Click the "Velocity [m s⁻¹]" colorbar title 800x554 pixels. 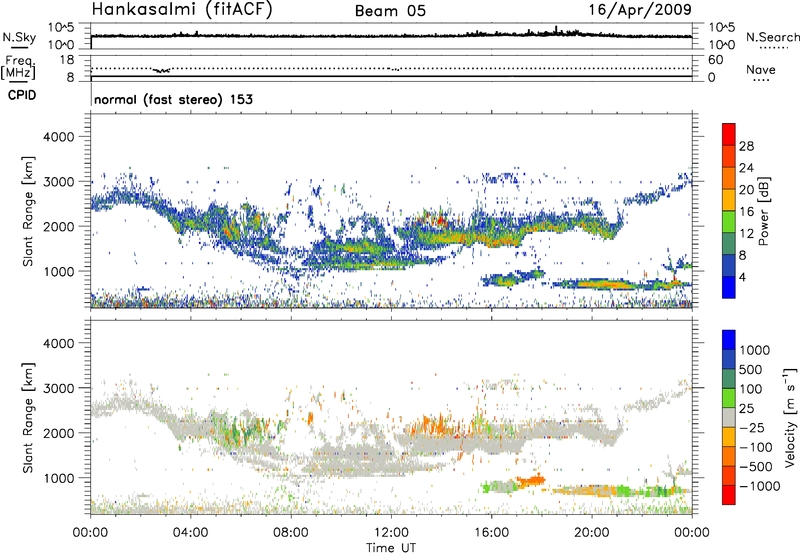point(790,417)
